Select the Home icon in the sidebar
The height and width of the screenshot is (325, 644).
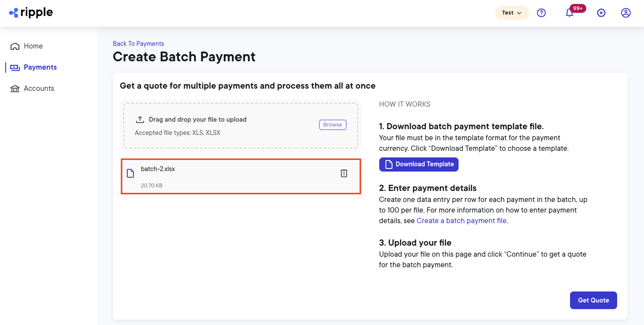tap(14, 46)
